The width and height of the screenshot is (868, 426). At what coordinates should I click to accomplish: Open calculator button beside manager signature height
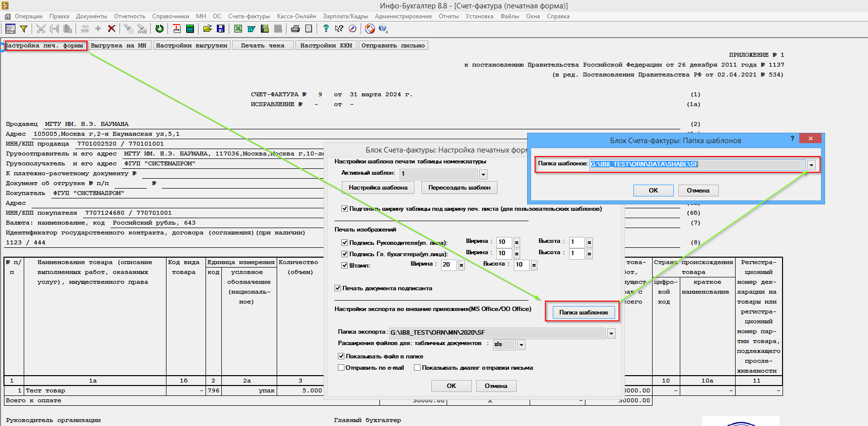589,242
